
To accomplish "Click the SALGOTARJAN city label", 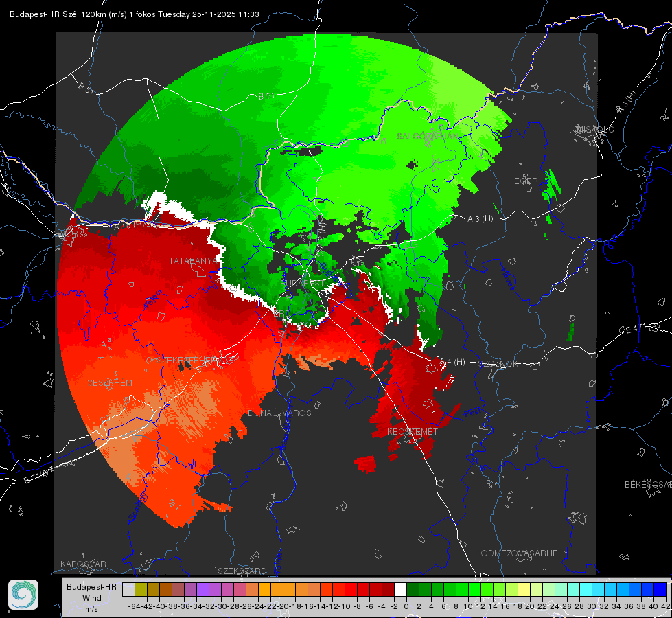I will tap(427, 137).
